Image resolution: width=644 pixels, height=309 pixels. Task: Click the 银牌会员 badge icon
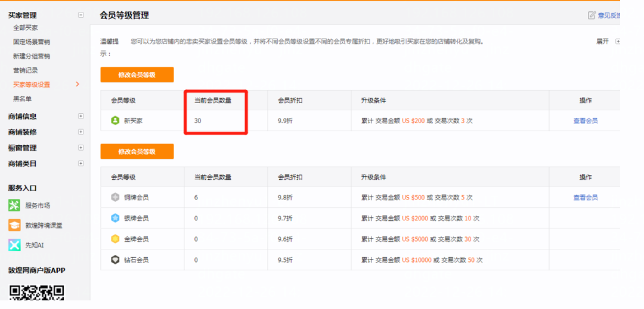coord(115,218)
